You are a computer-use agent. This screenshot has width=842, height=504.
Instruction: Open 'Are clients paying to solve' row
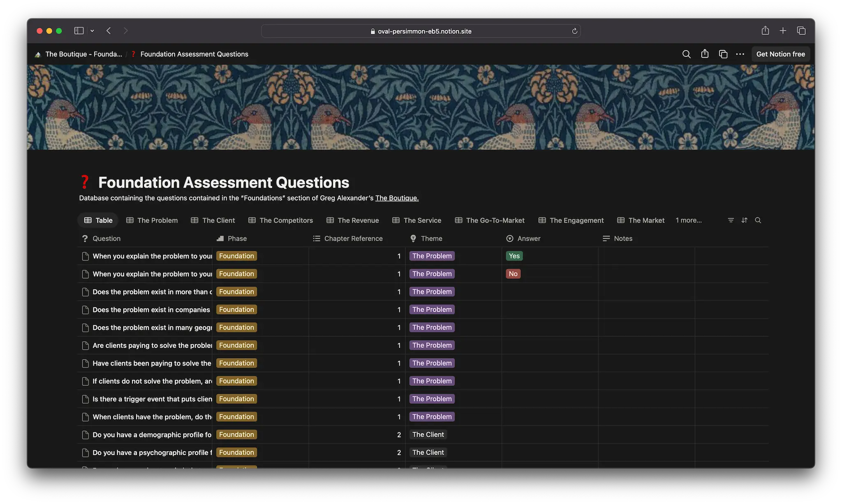(153, 345)
